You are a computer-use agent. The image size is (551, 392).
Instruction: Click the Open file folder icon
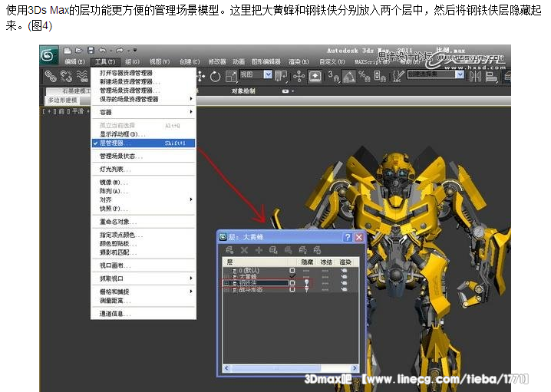pyautogui.click(x=79, y=51)
